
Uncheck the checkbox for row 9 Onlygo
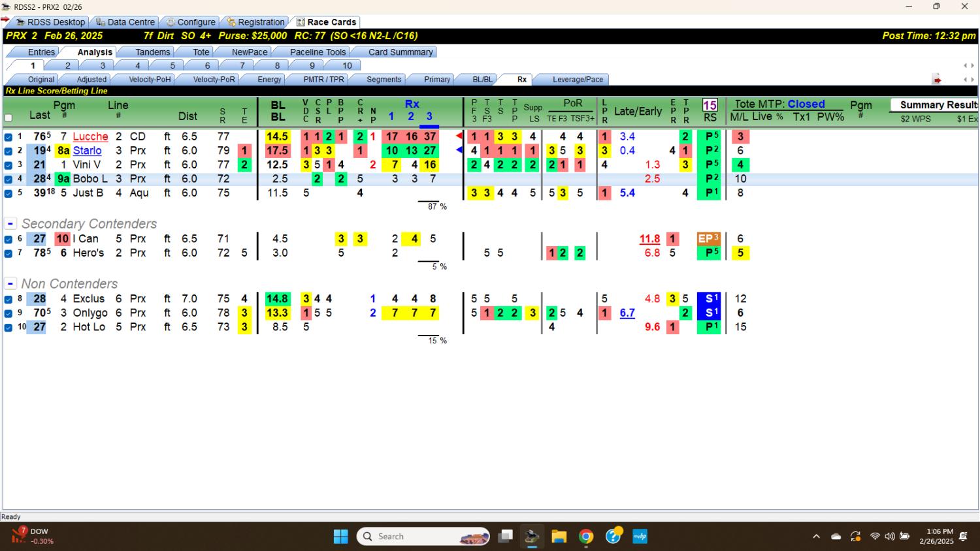(8, 313)
